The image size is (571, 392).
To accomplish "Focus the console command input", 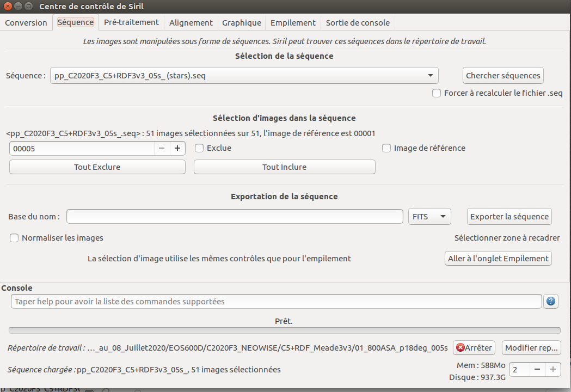I will [277, 301].
